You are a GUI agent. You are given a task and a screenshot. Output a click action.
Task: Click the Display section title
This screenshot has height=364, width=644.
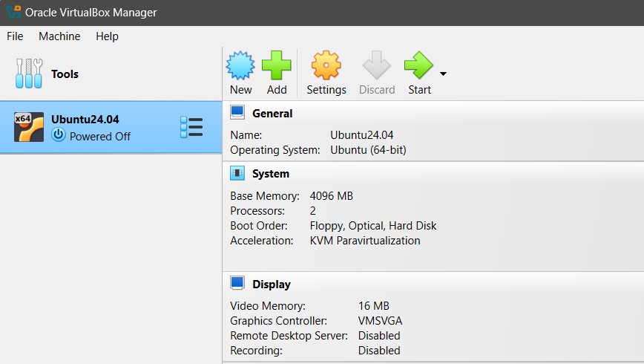coord(272,285)
